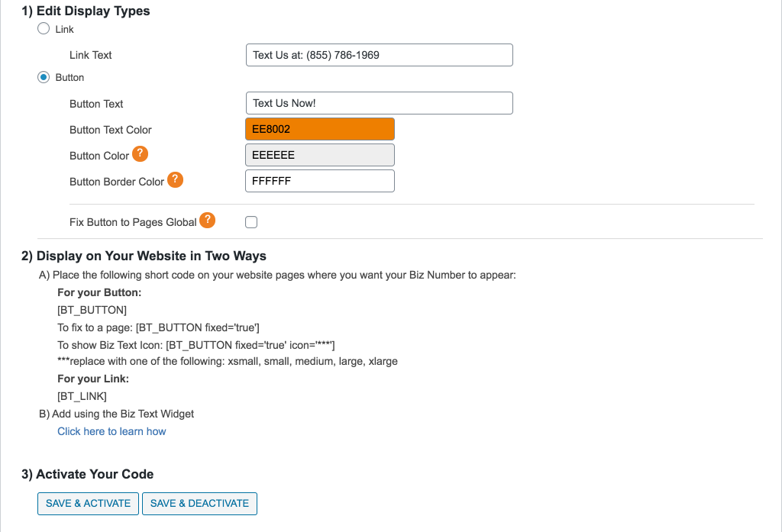Image resolution: width=782 pixels, height=532 pixels.
Task: Click the Button Color help icon
Action: [x=140, y=154]
